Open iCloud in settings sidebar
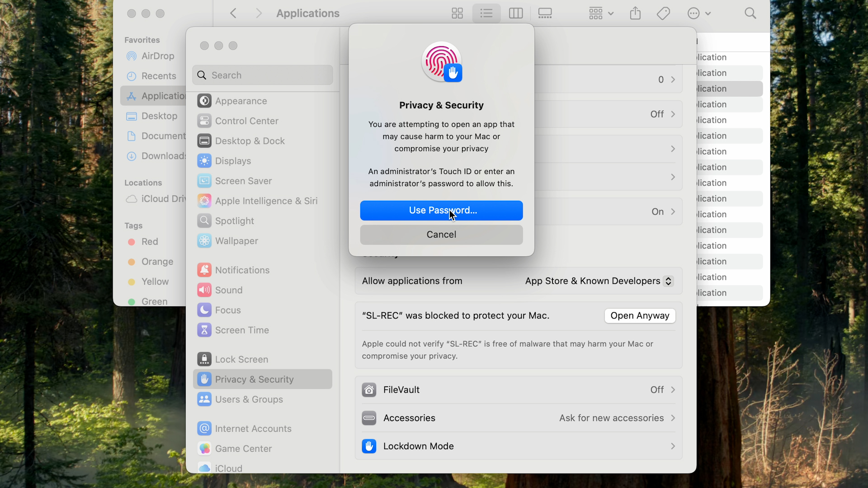 coord(263,469)
